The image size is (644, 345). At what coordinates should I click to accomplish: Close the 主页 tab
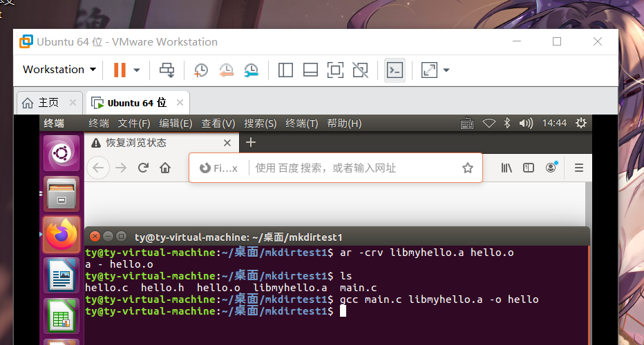coord(73,103)
